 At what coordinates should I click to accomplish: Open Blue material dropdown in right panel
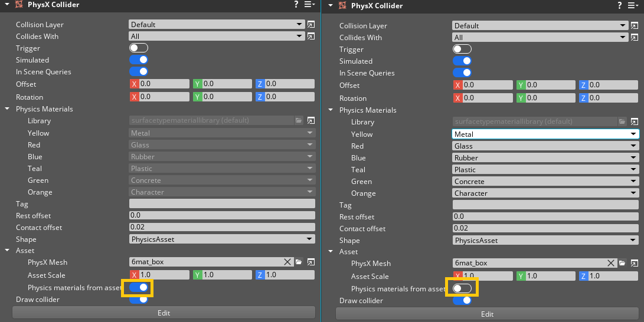pyautogui.click(x=545, y=158)
